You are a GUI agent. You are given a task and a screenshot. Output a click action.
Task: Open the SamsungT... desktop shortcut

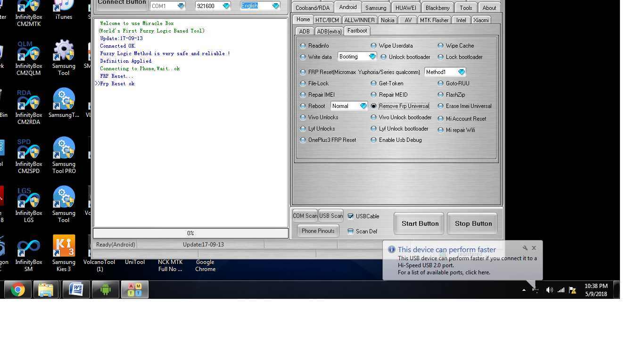point(64,103)
